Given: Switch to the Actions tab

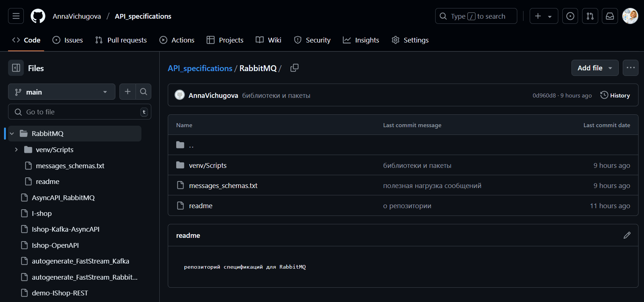Looking at the screenshot, I should point(177,40).
